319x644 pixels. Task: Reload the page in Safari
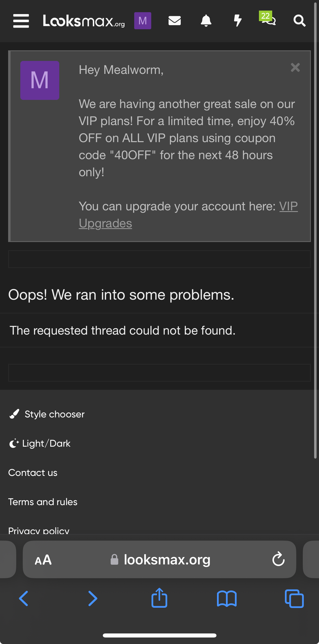(x=278, y=559)
